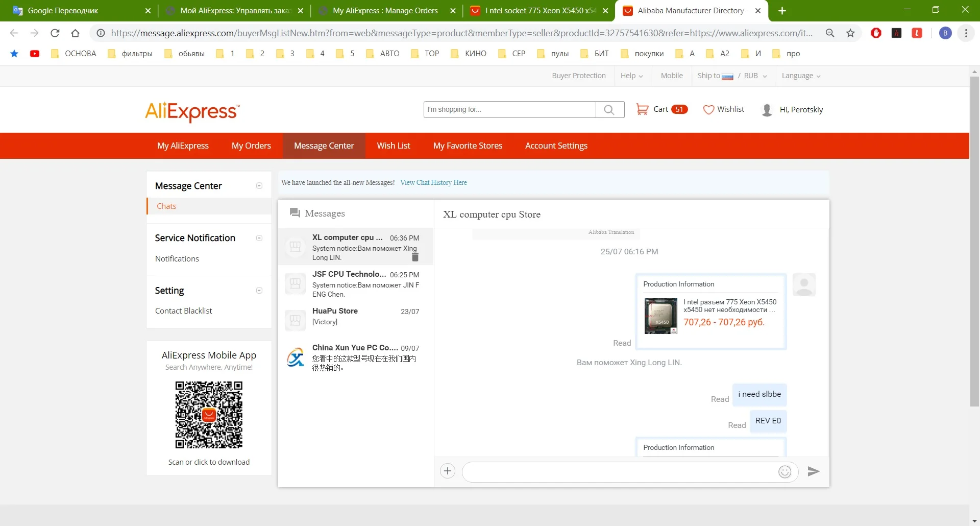Go to browser home page icon
This screenshot has height=526, width=980.
(x=75, y=33)
